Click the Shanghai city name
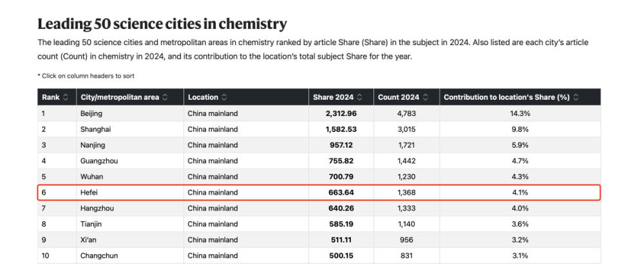644x264 pixels. (x=94, y=129)
